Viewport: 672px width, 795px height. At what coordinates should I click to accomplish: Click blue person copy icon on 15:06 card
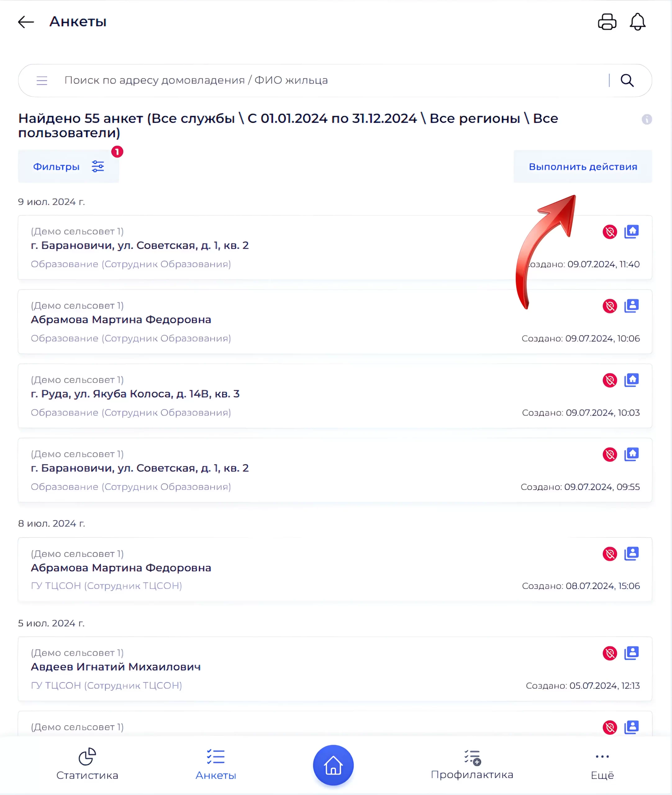[631, 554]
